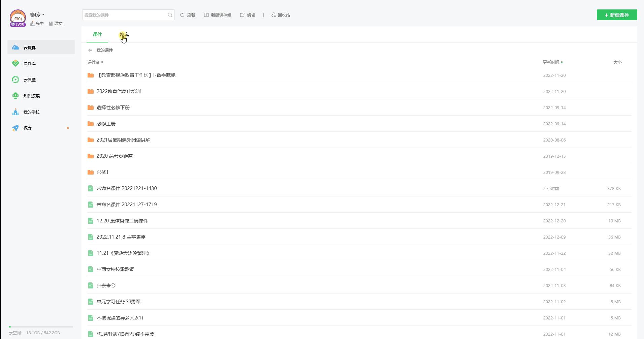644x339 pixels.
Task: Open the 秦岭 account dropdown arrow
Action: pos(43,15)
